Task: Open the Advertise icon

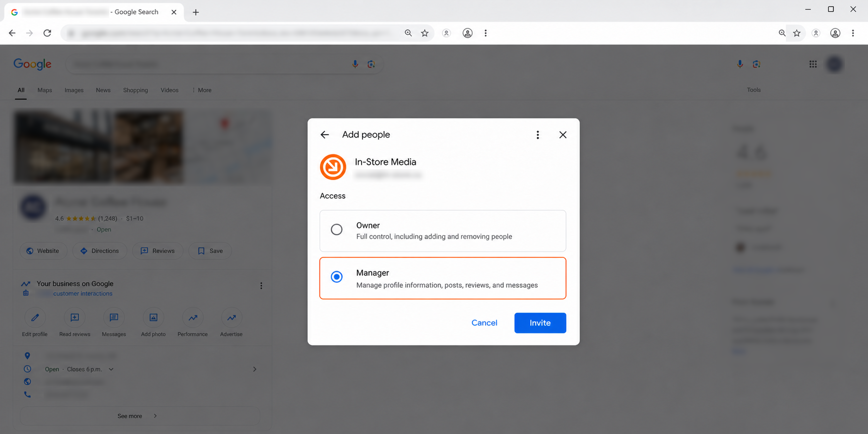Action: pyautogui.click(x=231, y=318)
